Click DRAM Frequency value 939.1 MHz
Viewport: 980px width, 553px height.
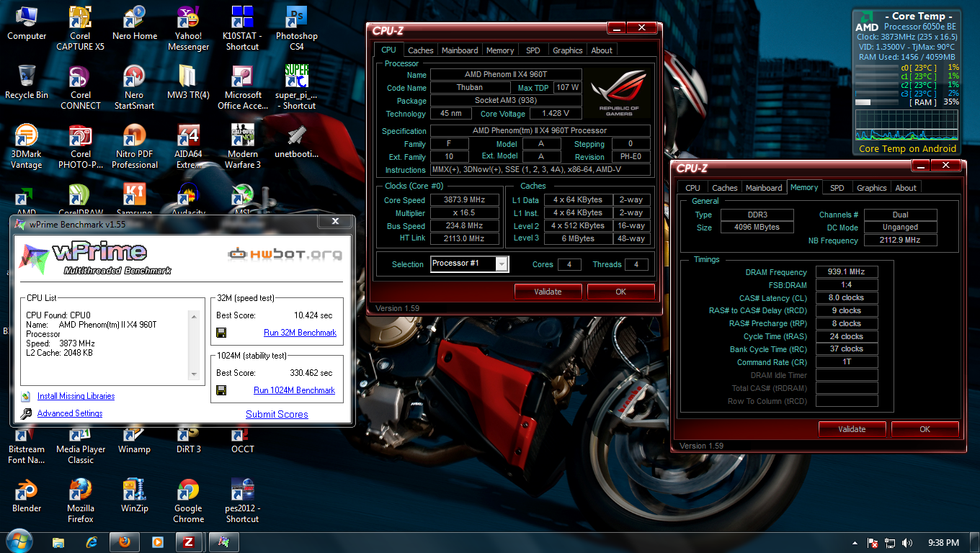[847, 272]
